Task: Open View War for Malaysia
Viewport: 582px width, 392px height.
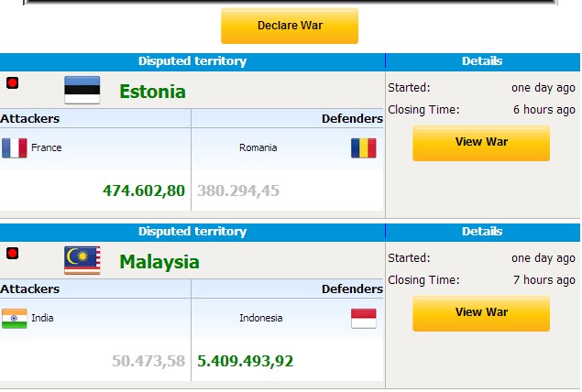Action: point(481,313)
